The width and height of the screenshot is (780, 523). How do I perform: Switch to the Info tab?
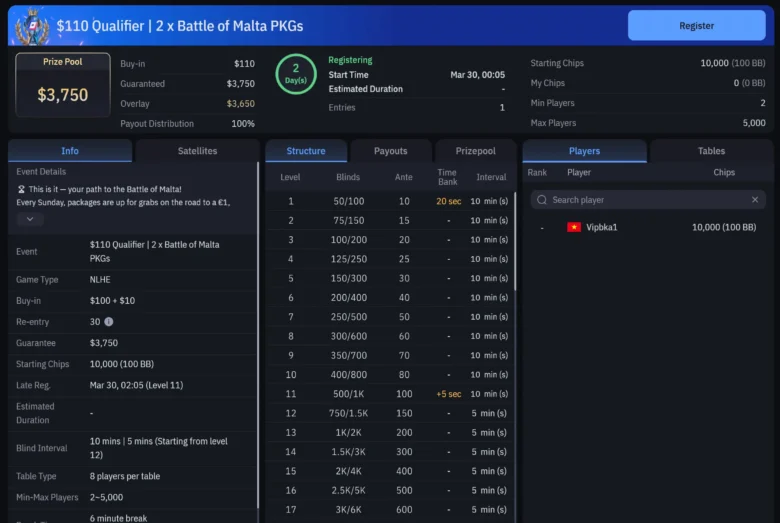[x=70, y=151]
